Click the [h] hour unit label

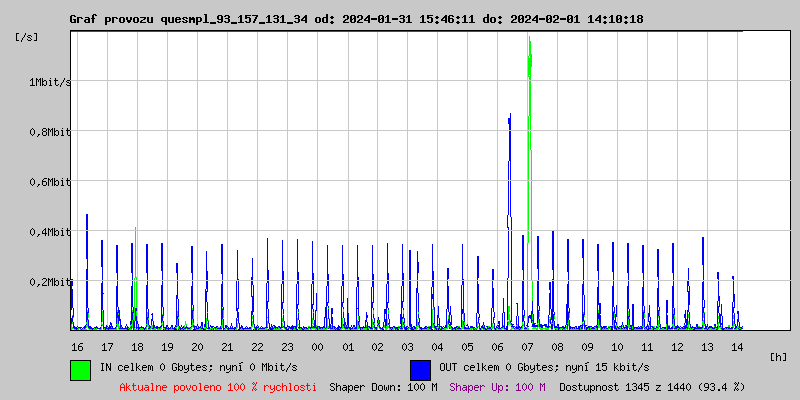(778, 356)
